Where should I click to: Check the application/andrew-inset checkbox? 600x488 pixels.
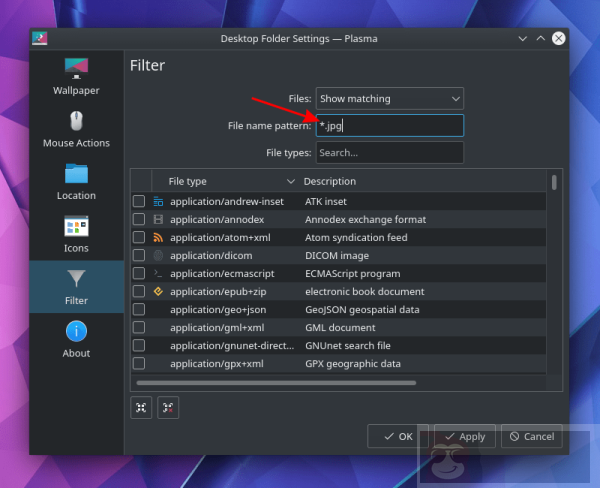pyautogui.click(x=139, y=201)
